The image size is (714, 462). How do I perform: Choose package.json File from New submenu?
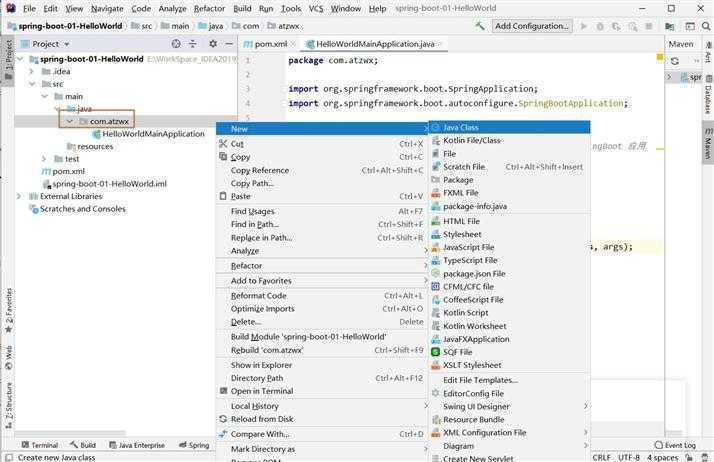[509, 274]
